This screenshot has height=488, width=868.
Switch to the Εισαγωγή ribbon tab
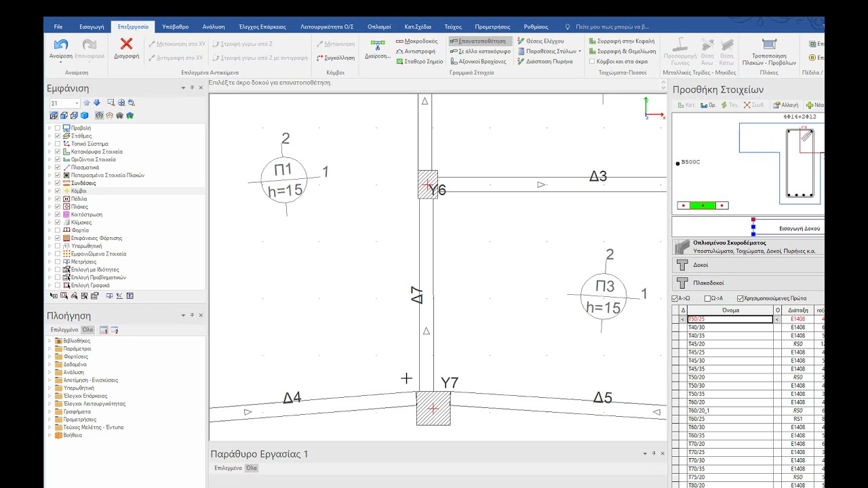pyautogui.click(x=92, y=26)
